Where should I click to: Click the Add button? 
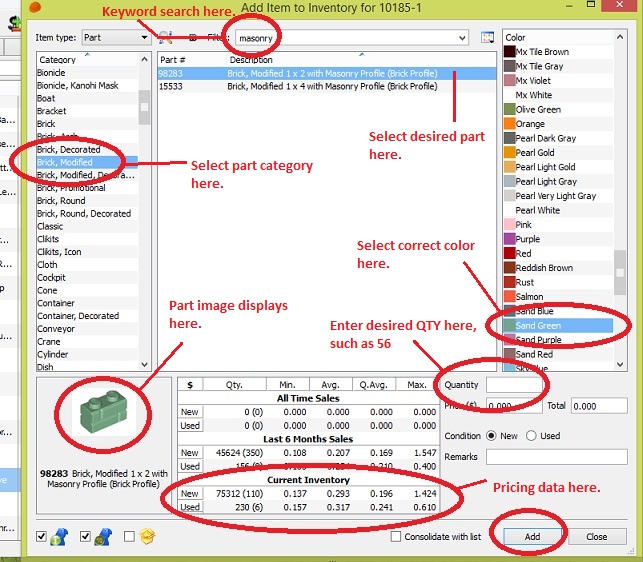[x=532, y=537]
